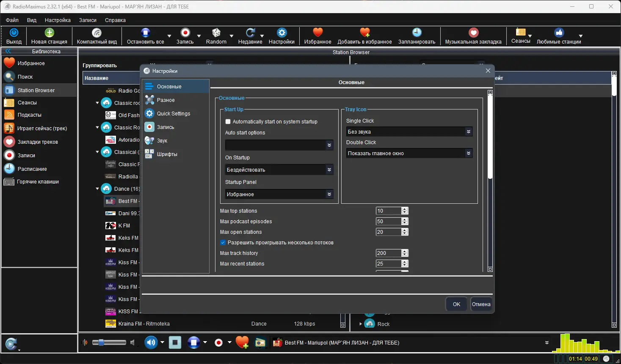Open Расписание in the sidebar
Image resolution: width=621 pixels, height=364 pixels.
click(39, 169)
